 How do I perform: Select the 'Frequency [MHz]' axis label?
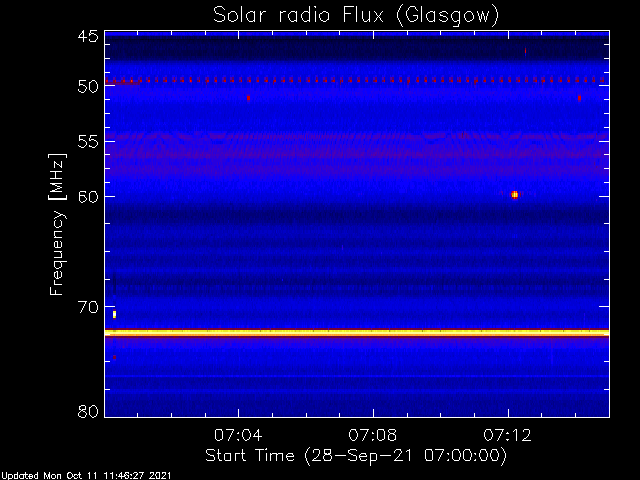pyautogui.click(x=57, y=224)
